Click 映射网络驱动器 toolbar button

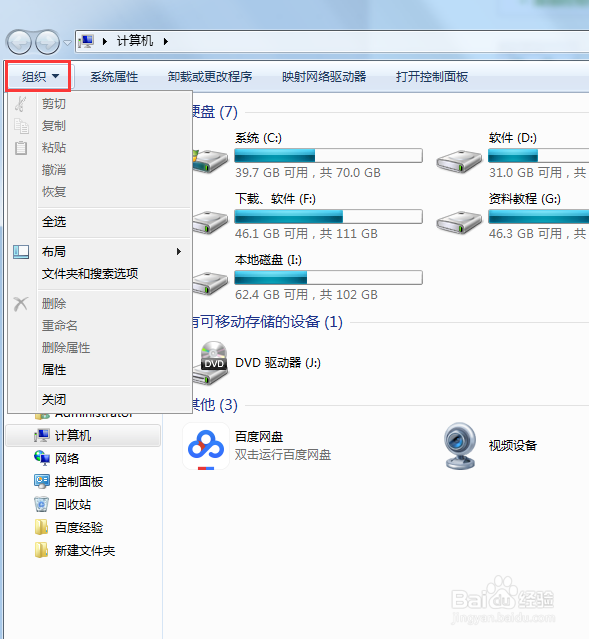[x=324, y=77]
